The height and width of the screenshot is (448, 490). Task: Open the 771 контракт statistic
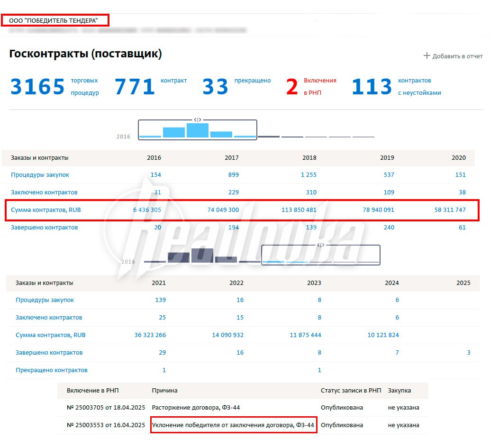tap(135, 87)
